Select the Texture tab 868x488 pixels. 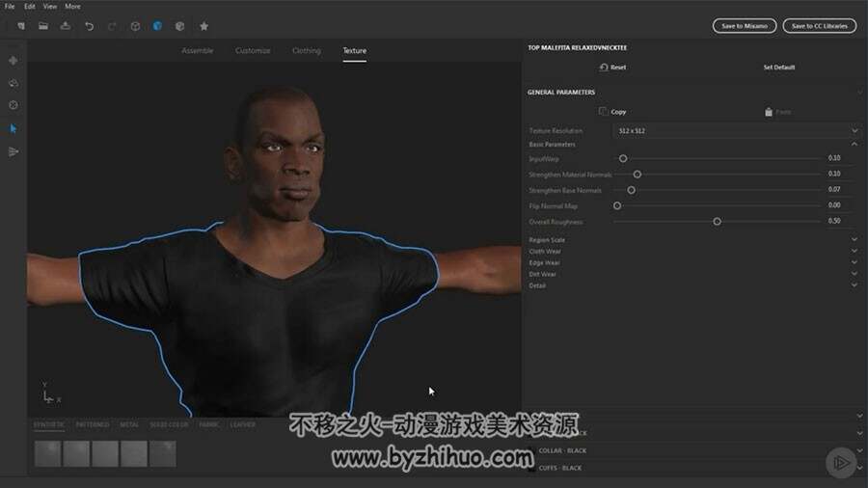point(354,50)
